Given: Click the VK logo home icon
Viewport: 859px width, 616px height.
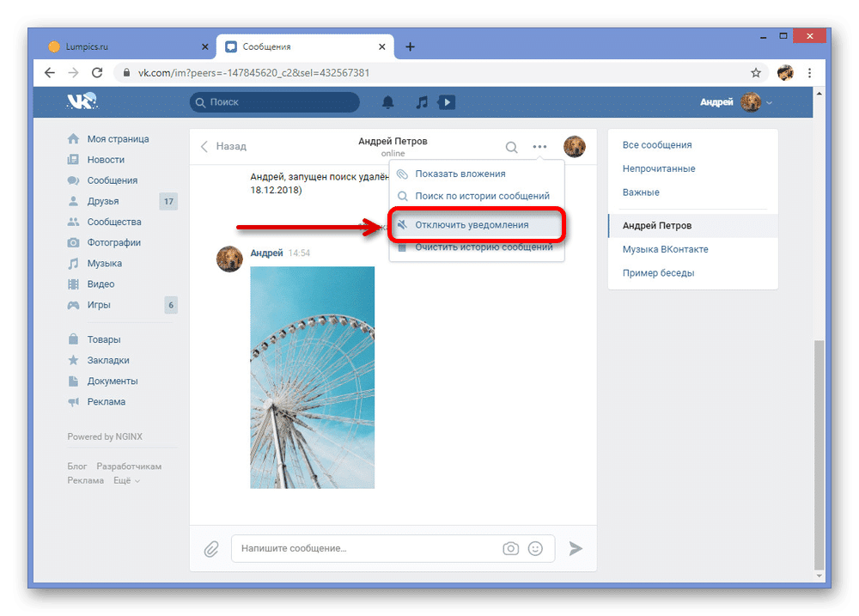Looking at the screenshot, I should (x=82, y=102).
